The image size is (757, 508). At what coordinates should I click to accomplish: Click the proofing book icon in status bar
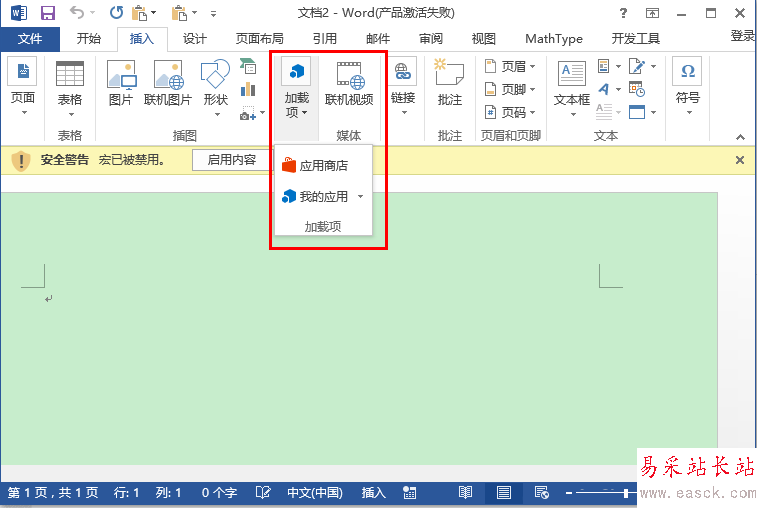(263, 492)
